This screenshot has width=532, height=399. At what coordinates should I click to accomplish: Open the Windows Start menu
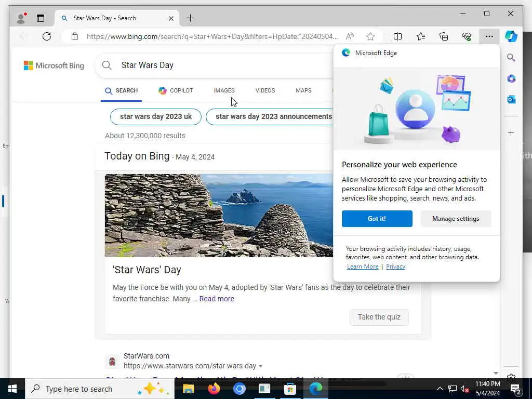[12, 389]
